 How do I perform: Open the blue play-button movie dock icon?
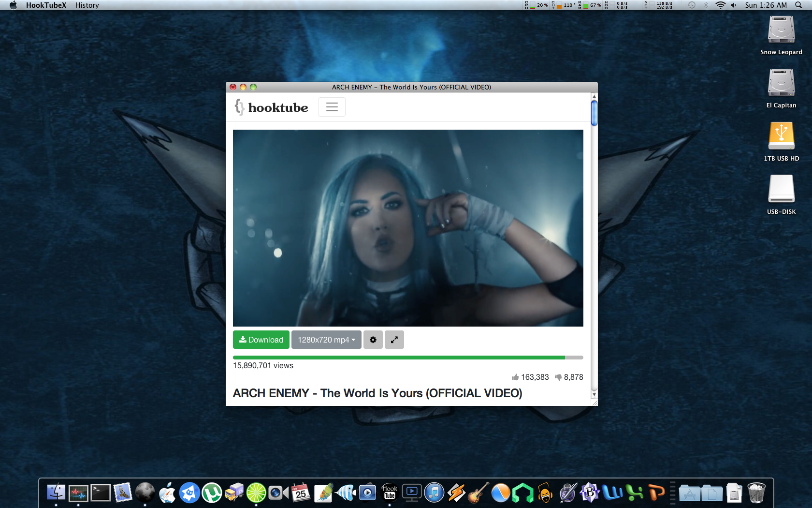tap(367, 493)
